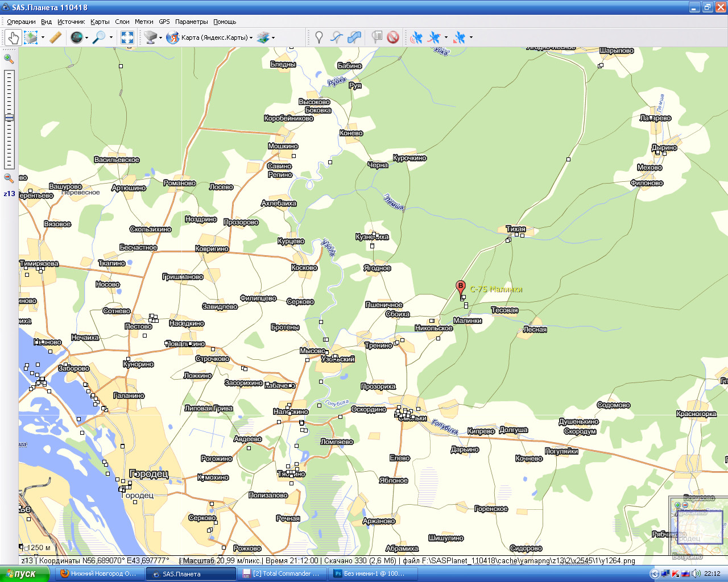Click the Малинки village label
This screenshot has height=582, width=728.
(468, 321)
